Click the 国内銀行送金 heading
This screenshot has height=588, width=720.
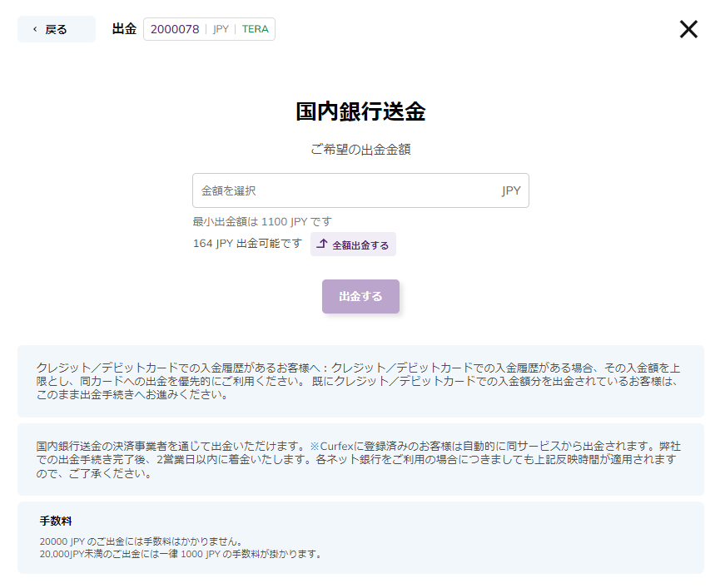360,111
